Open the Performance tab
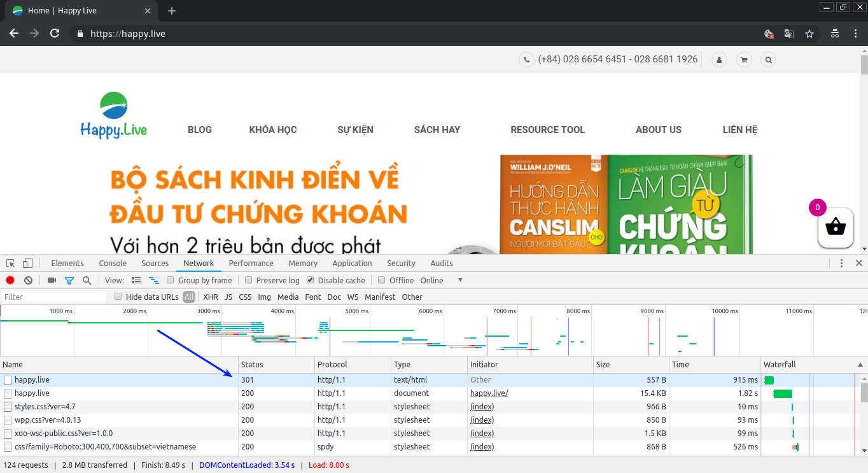The height and width of the screenshot is (473, 868). click(x=251, y=263)
